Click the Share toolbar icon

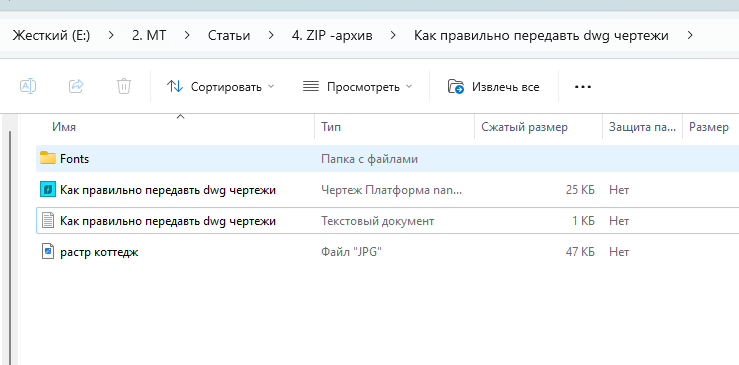click(x=76, y=86)
